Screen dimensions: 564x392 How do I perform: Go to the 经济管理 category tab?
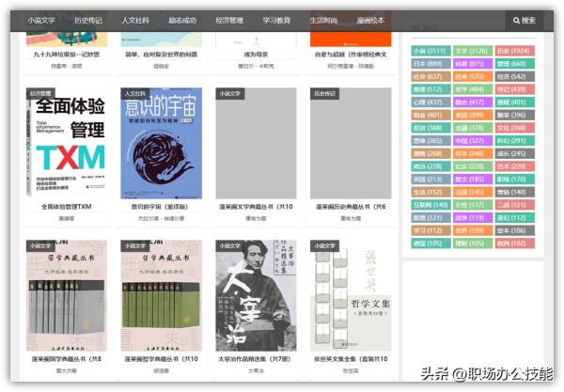coord(228,20)
